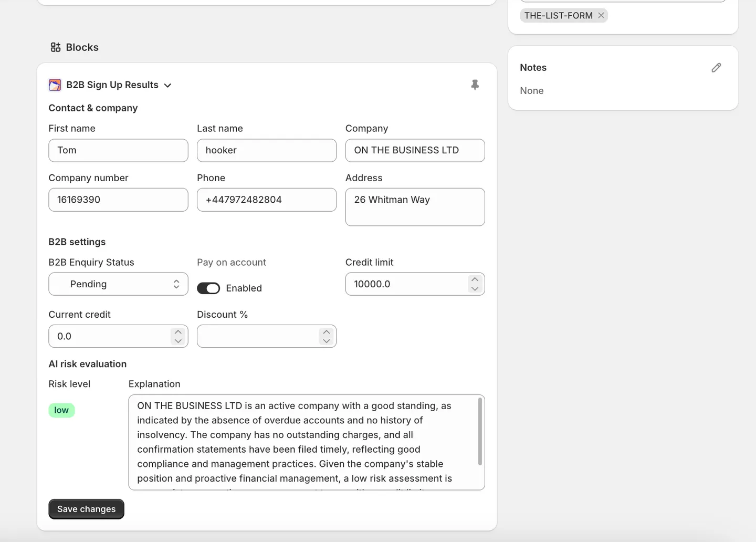The width and height of the screenshot is (756, 542).
Task: Click the Explanation scrollbar
Action: click(x=480, y=432)
